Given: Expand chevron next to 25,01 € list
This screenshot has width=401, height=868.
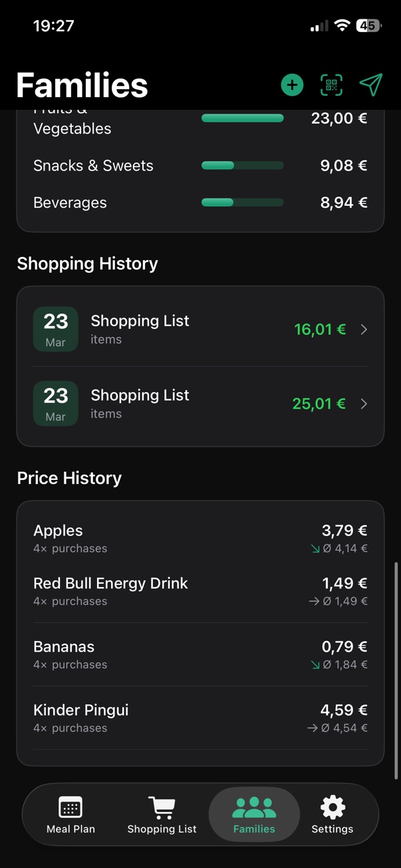Looking at the screenshot, I should click(364, 404).
